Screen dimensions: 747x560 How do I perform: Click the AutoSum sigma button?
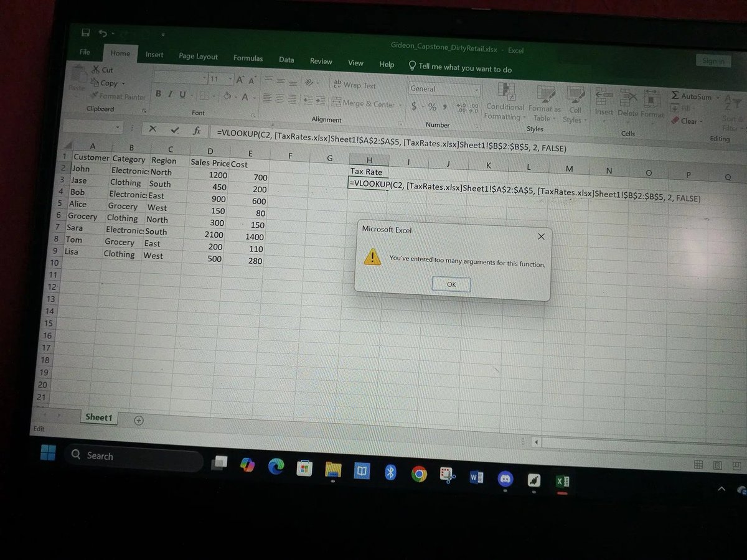click(692, 96)
